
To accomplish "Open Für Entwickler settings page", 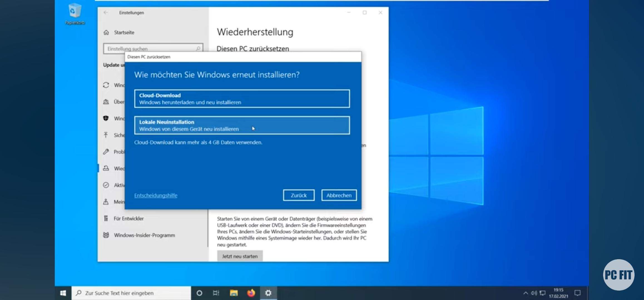I will (128, 218).
